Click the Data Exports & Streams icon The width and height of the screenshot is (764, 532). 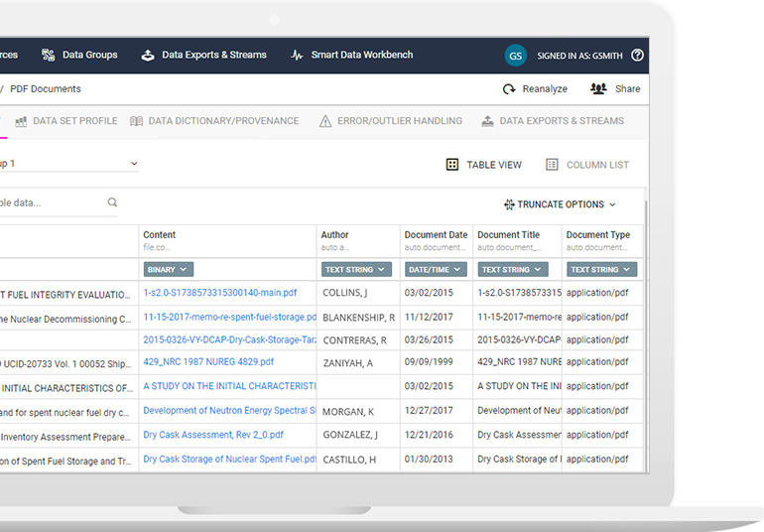click(148, 56)
